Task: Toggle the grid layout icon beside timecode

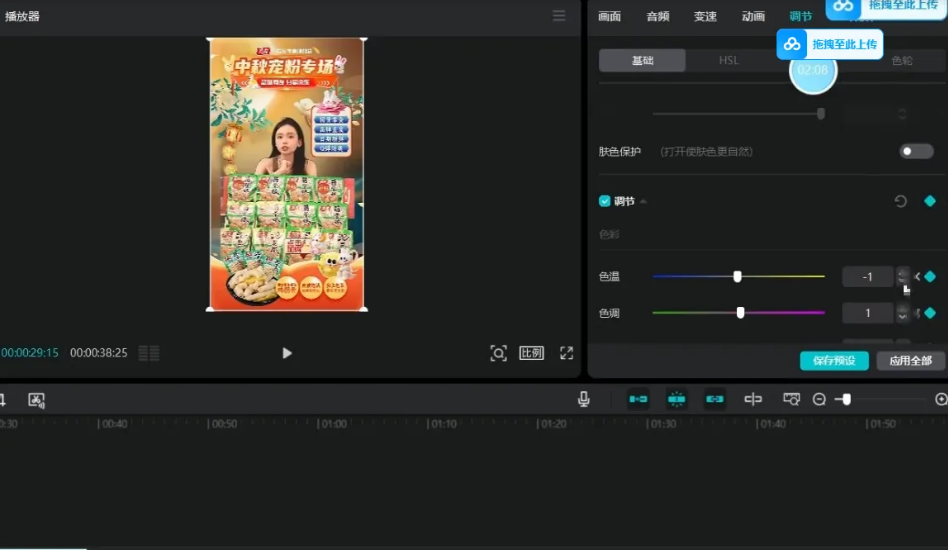Action: coord(149,353)
